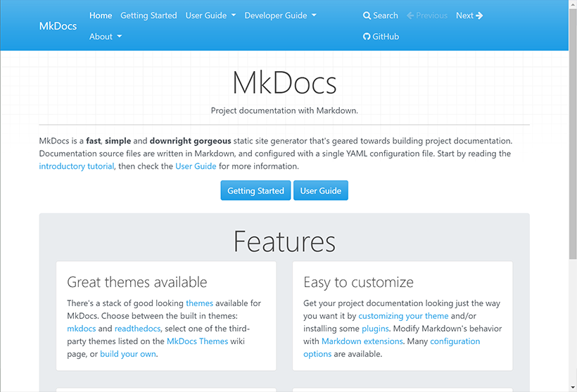
Task: Follow the User Guide link in the paragraph
Action: point(196,166)
